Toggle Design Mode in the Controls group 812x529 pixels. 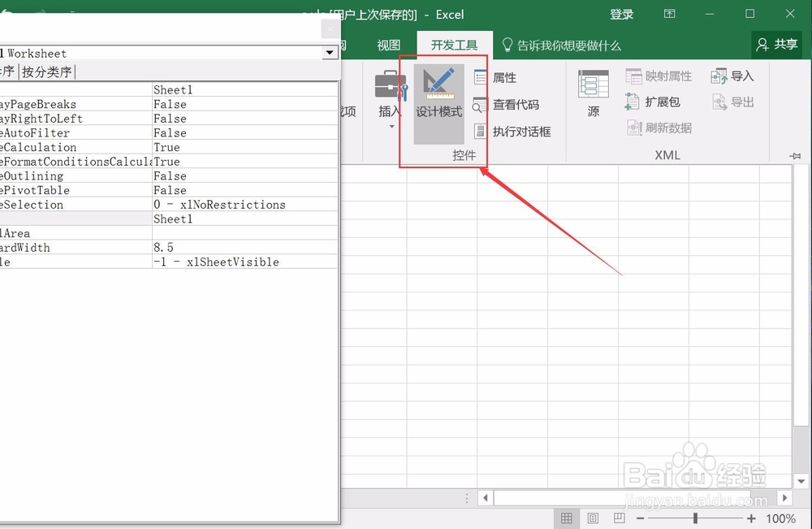pyautogui.click(x=438, y=104)
